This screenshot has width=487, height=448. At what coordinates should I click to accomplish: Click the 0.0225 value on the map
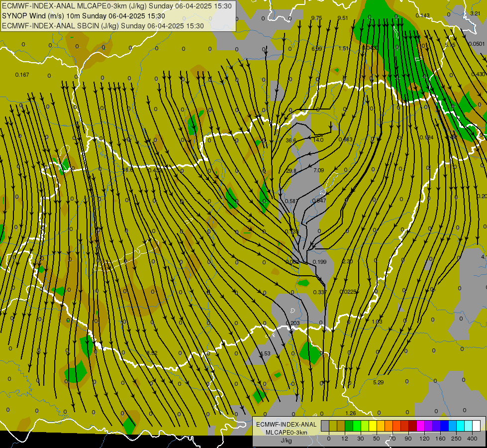tap(348, 292)
